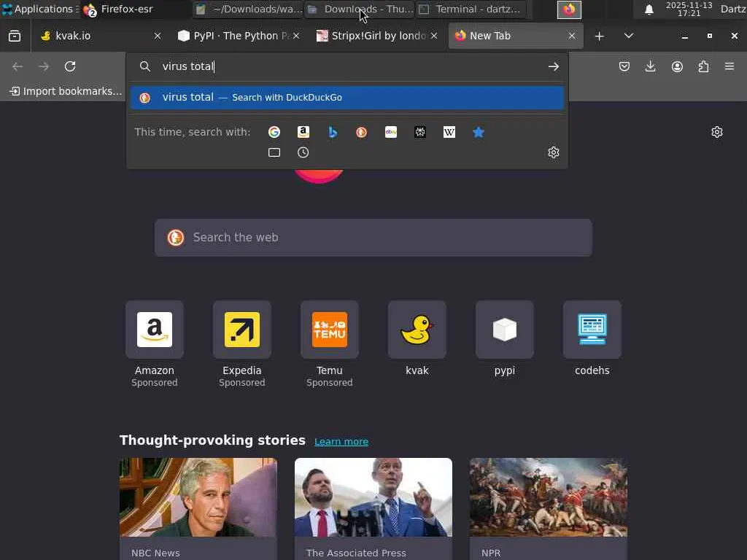Open the Downloads panel
The width and height of the screenshot is (747, 560).
click(x=650, y=66)
